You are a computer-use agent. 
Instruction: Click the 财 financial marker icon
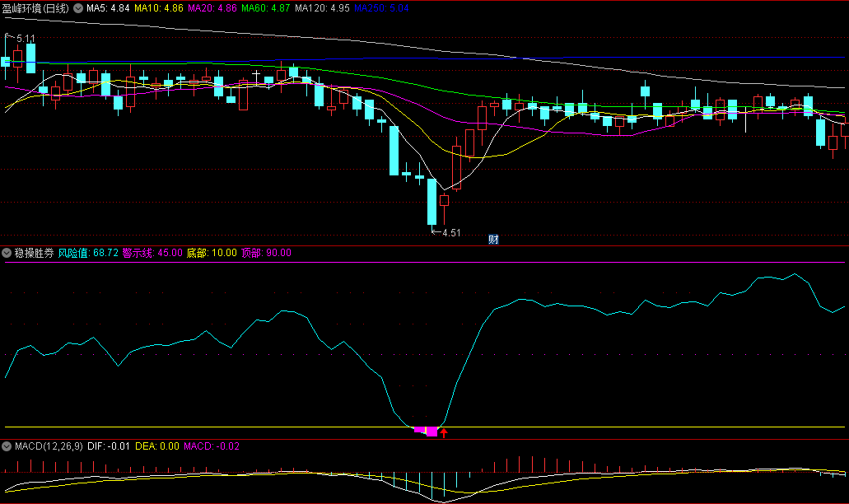coord(493,240)
